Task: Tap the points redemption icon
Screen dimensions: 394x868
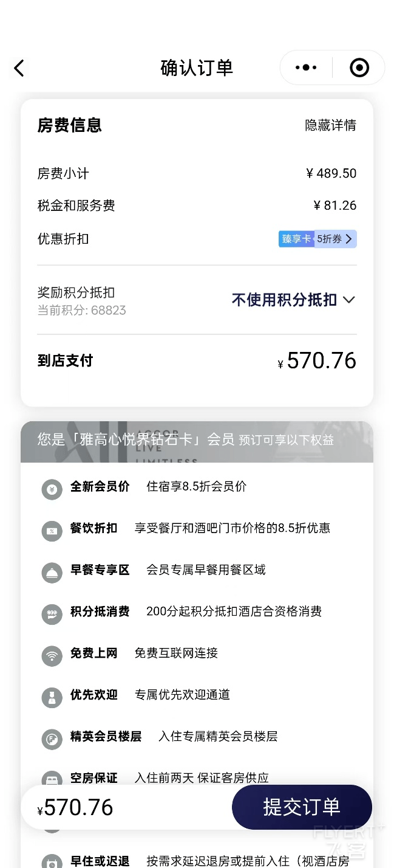Action: pos(52,614)
